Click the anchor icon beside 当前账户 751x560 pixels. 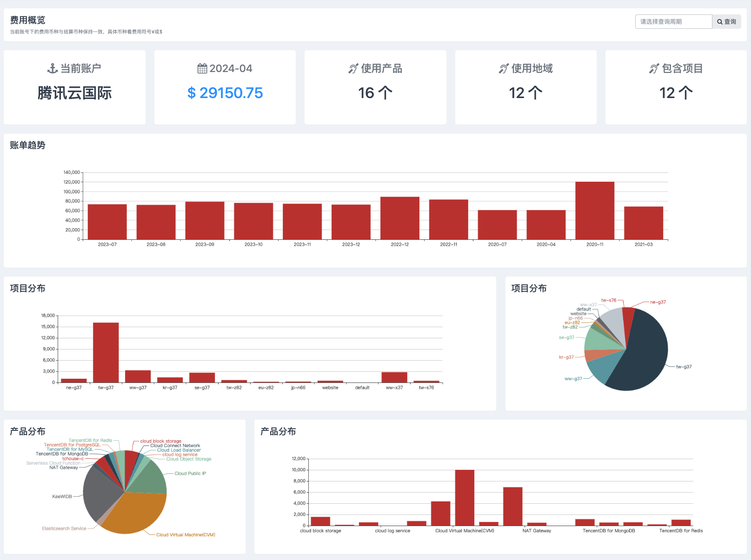tap(52, 69)
